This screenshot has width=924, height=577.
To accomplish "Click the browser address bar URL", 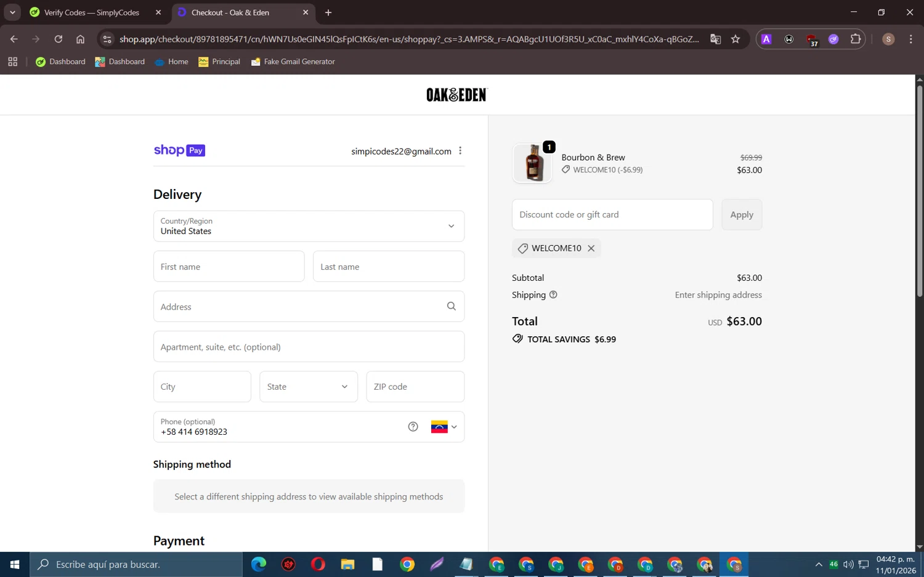I will tap(409, 39).
